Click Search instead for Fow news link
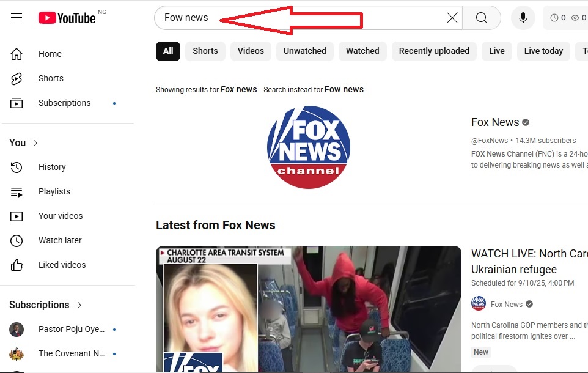Screen dimensions: 588x373 pos(344,90)
